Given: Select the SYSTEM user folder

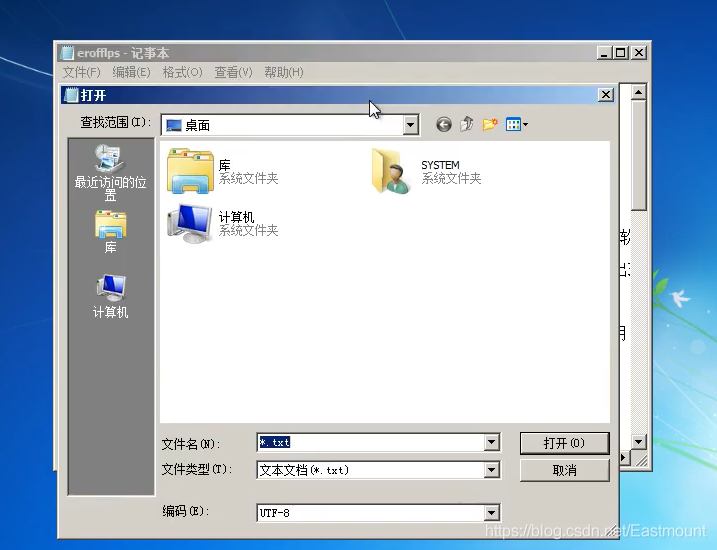Looking at the screenshot, I should click(426, 171).
